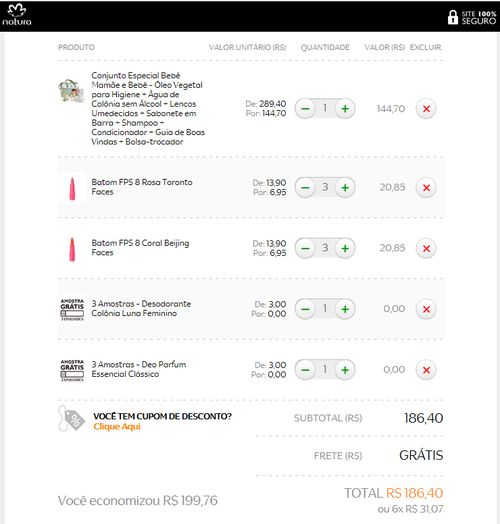Remove Batom FPS 8 Coral Beijing
500x524 pixels.
[426, 248]
